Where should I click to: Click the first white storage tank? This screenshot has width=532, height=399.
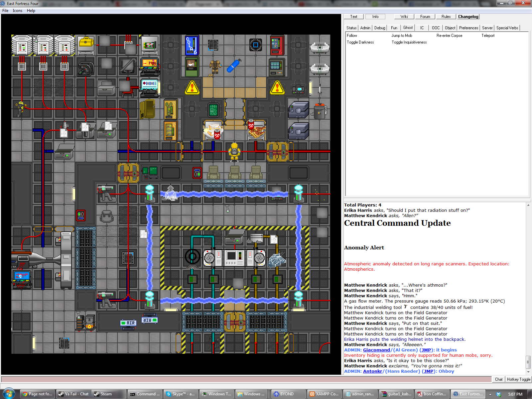click(x=22, y=45)
